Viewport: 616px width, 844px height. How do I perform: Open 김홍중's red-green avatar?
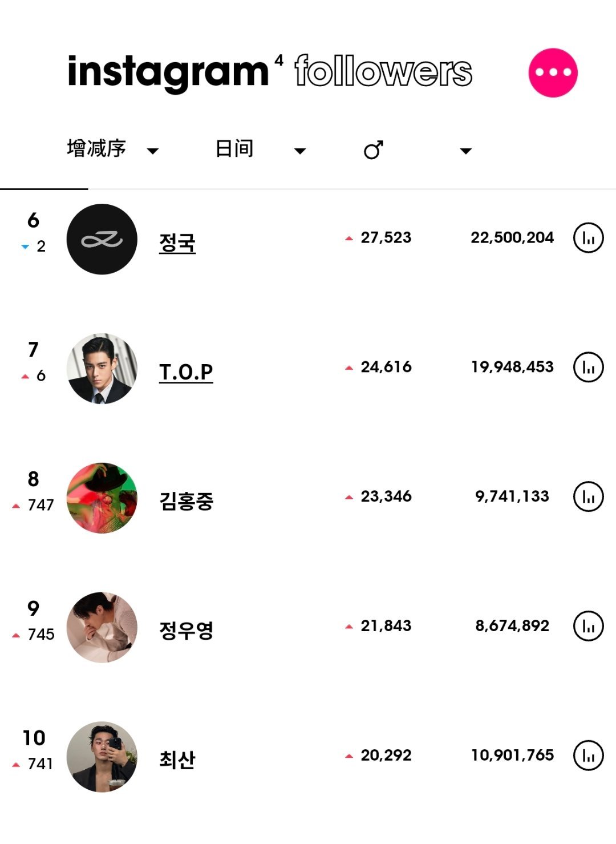coord(102,498)
